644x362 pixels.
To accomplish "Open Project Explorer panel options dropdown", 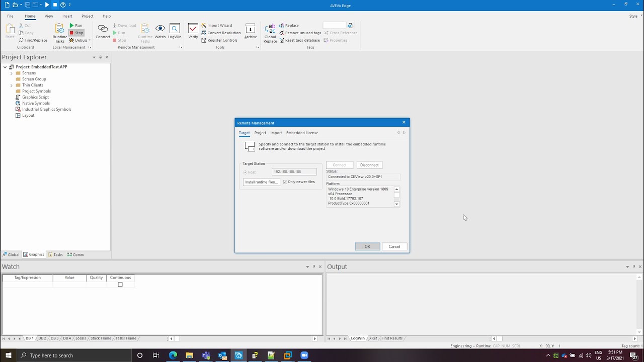I will (x=94, y=57).
